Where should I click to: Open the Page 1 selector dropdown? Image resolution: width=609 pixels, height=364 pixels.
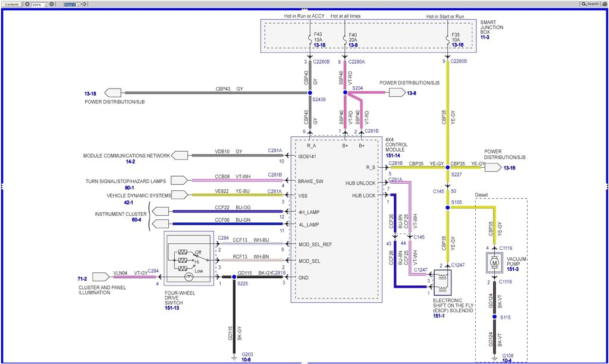79,5
